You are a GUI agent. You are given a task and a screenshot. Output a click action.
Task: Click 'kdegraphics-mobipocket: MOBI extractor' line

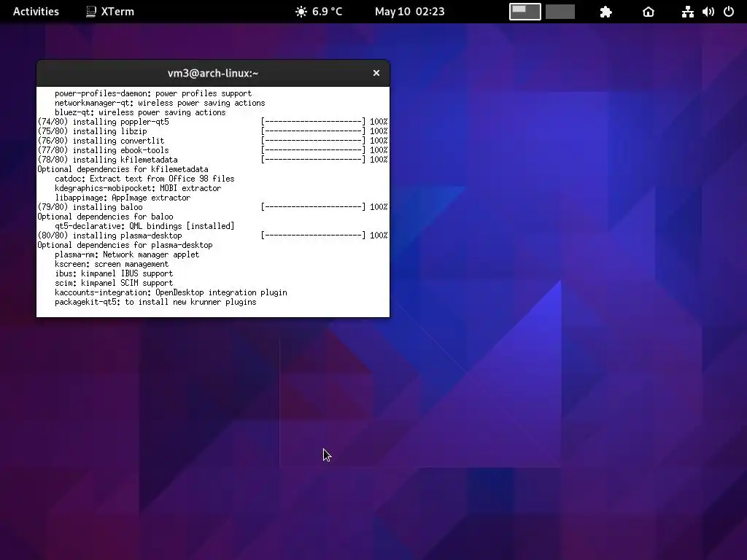tap(138, 189)
